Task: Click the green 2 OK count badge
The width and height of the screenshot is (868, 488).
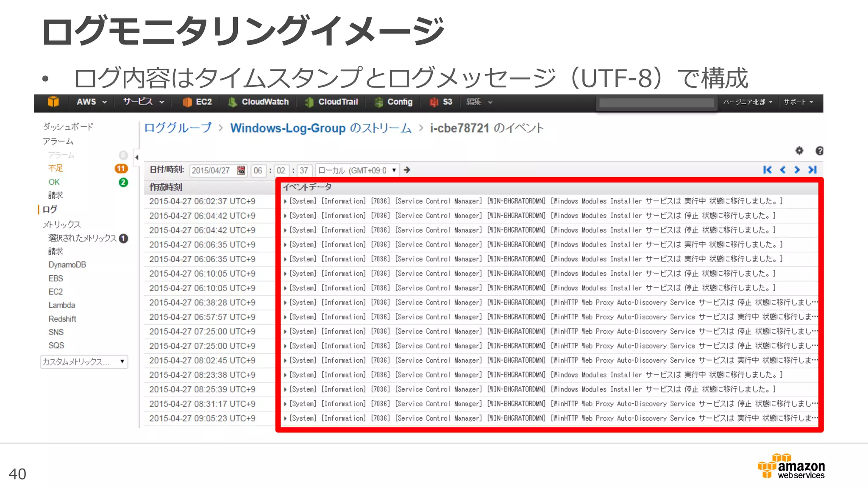Action: coord(123,182)
